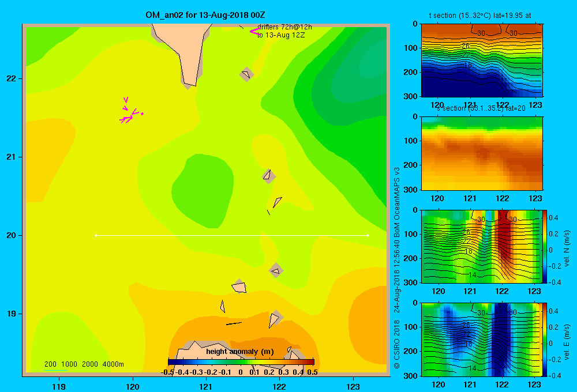This screenshot has width=577, height=392.
Task: Click longitude label 119 on main map
Action: pos(59,386)
